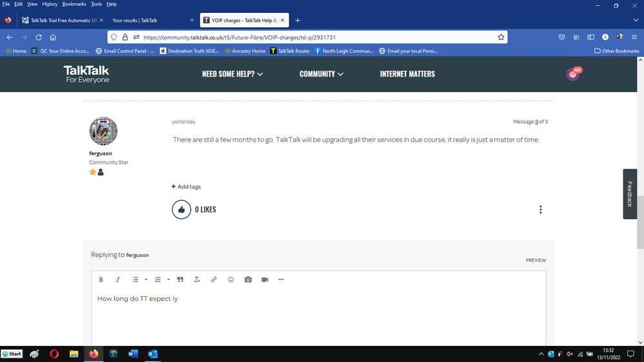Viewport: 644px width, 362px height.
Task: Insert a numbered list
Action: coord(158,280)
